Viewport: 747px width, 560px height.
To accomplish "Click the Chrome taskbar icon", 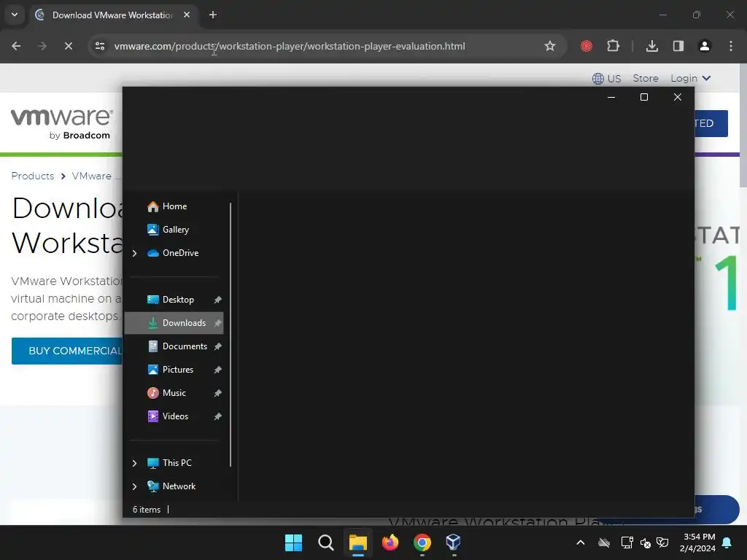I will 422,542.
